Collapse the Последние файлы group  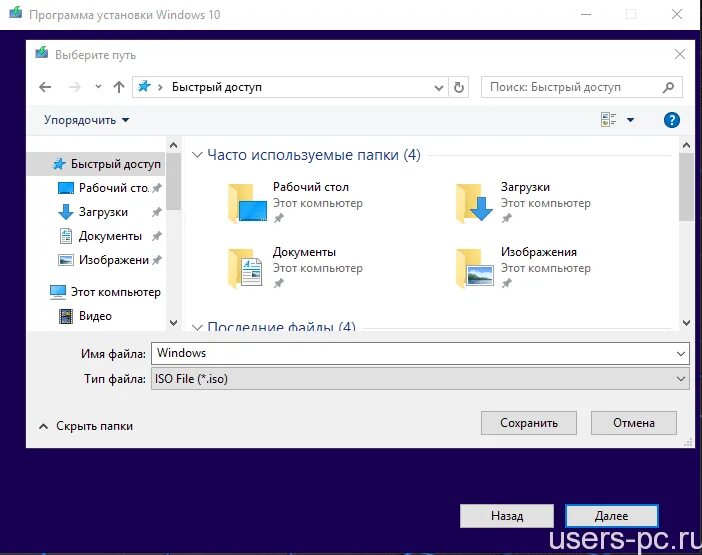click(197, 327)
